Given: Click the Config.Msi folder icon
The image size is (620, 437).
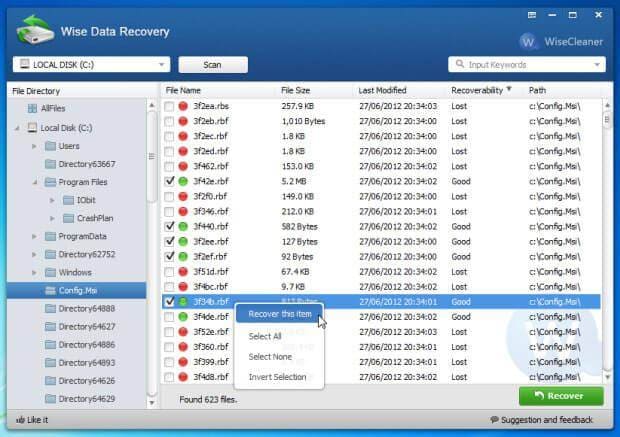Looking at the screenshot, I should click(x=50, y=290).
